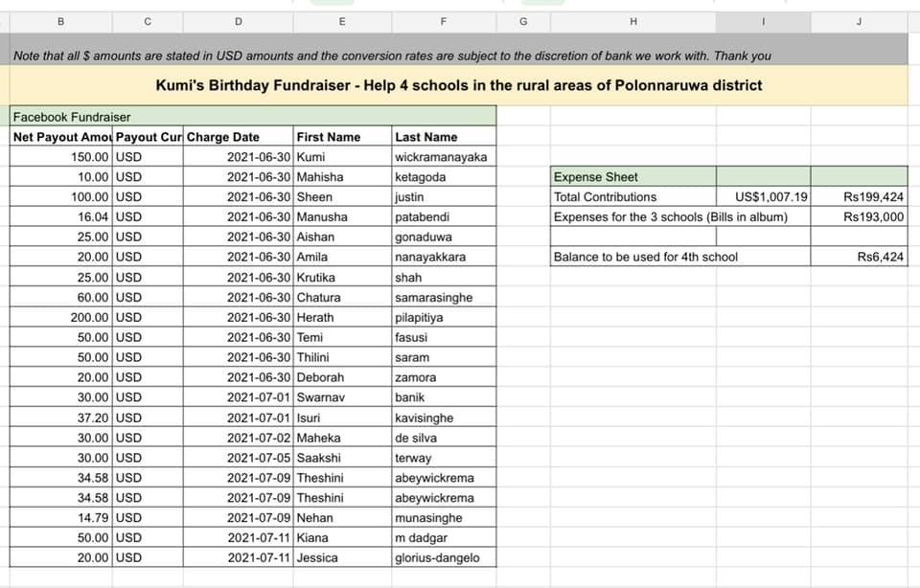Click the first name Maheka cell
This screenshot has width=920, height=588.
[343, 438]
